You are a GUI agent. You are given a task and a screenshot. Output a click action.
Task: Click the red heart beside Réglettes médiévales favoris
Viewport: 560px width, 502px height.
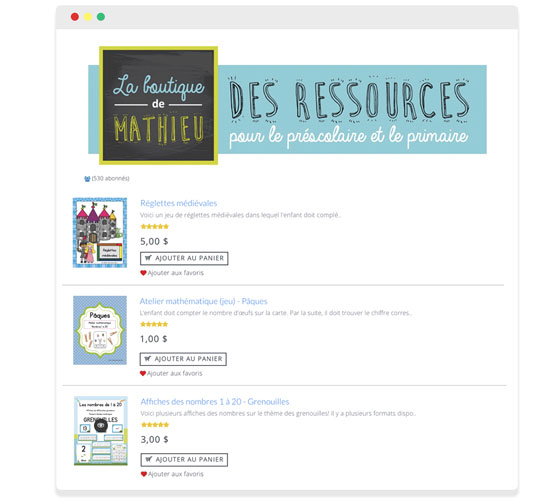(143, 273)
